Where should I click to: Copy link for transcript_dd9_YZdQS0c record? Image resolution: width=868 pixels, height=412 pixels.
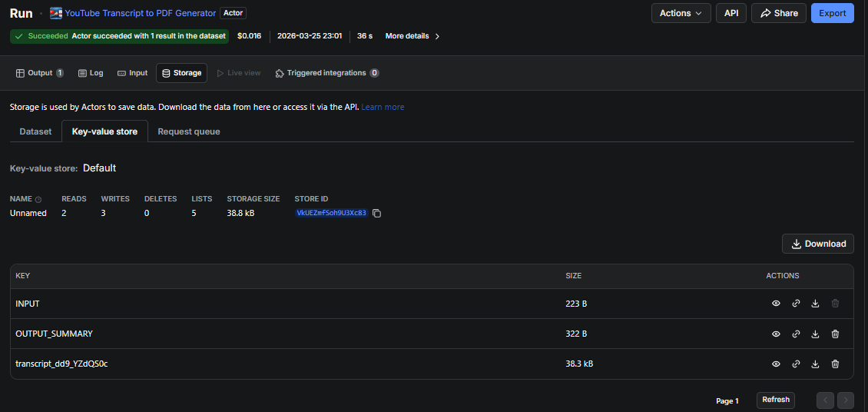click(x=796, y=364)
